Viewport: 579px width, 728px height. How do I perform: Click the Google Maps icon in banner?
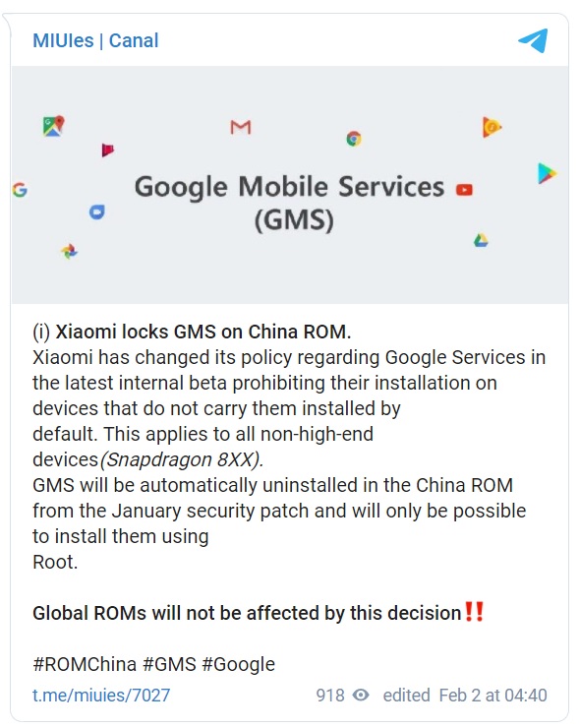point(53,126)
